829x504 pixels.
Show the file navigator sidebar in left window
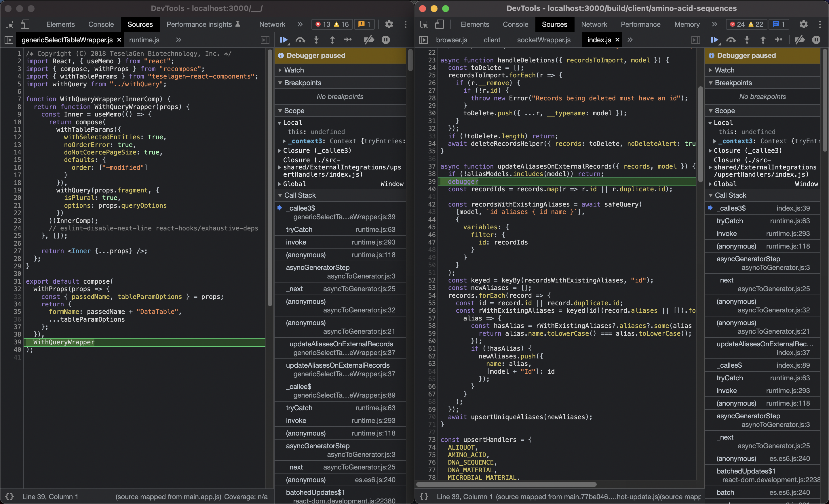point(9,40)
